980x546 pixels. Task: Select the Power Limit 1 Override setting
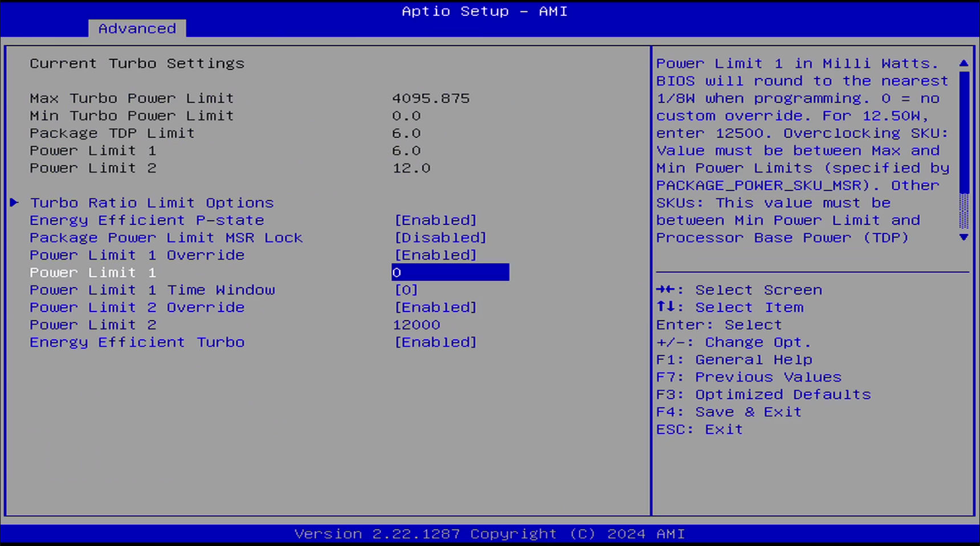pyautogui.click(x=137, y=254)
